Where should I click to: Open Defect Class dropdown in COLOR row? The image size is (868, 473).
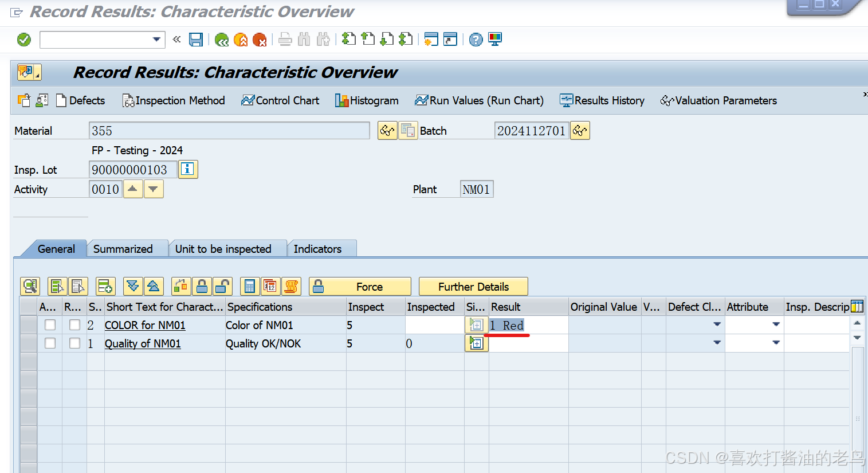coord(717,325)
